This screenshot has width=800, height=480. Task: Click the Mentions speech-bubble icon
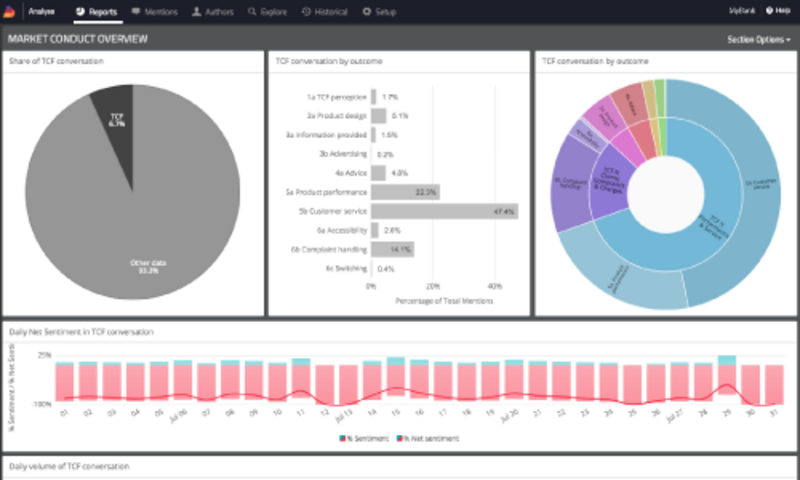136,11
